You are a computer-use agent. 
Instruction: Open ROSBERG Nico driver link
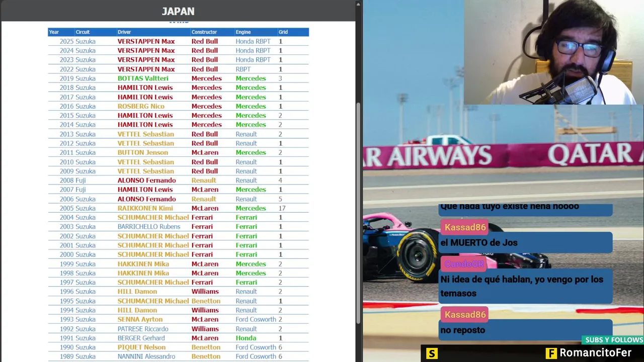pyautogui.click(x=141, y=106)
